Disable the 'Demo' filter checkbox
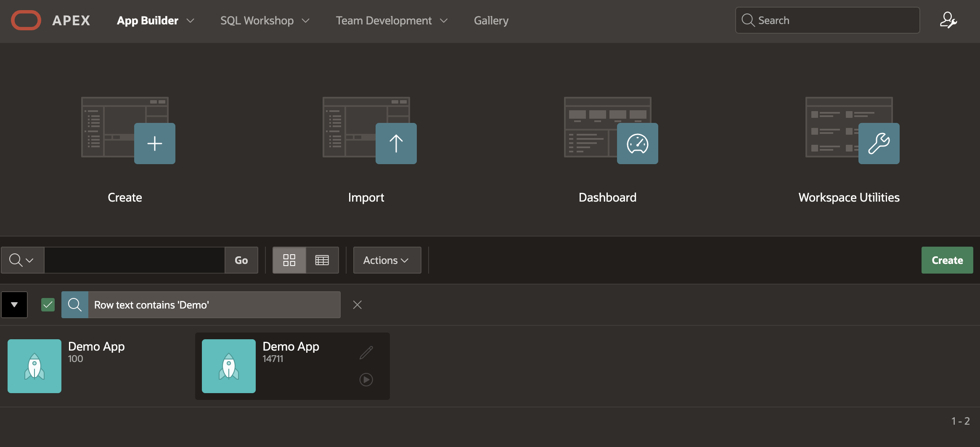980x447 pixels. (48, 305)
